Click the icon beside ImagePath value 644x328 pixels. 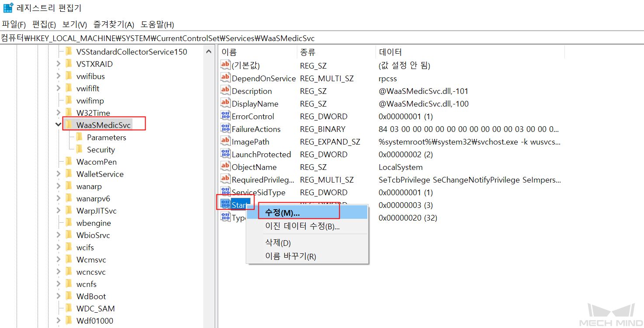(x=225, y=141)
